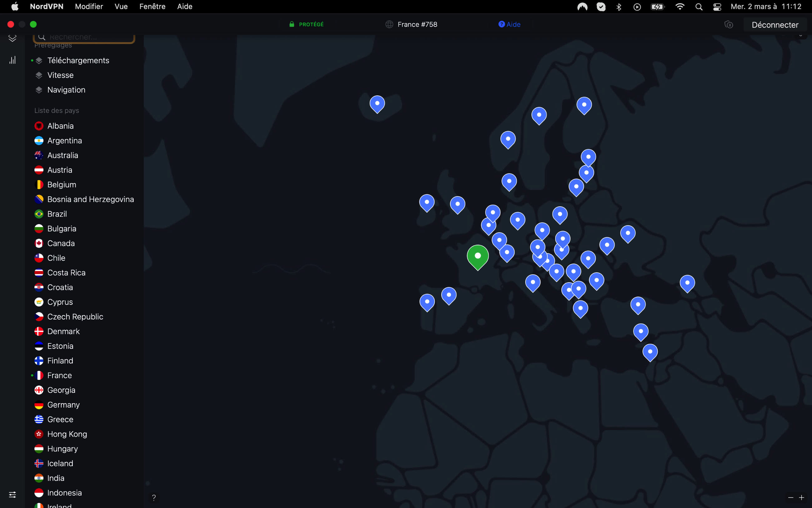812x508 pixels.
Task: Select Denmark in the country list
Action: [63, 331]
